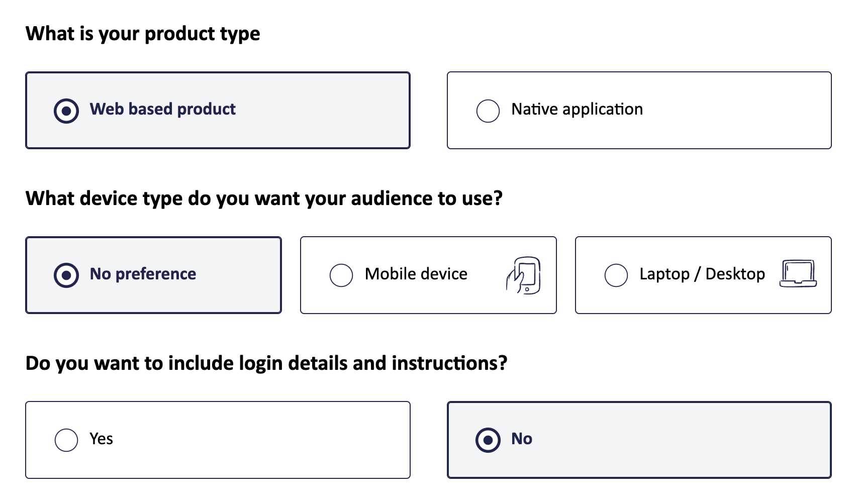This screenshot has width=857, height=504.
Task: Click the No preference text label
Action: tap(142, 274)
